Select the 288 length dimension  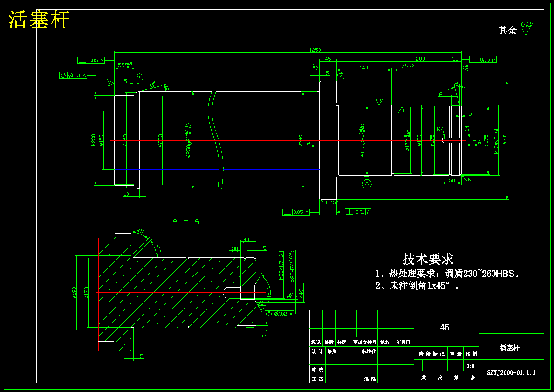(420, 59)
